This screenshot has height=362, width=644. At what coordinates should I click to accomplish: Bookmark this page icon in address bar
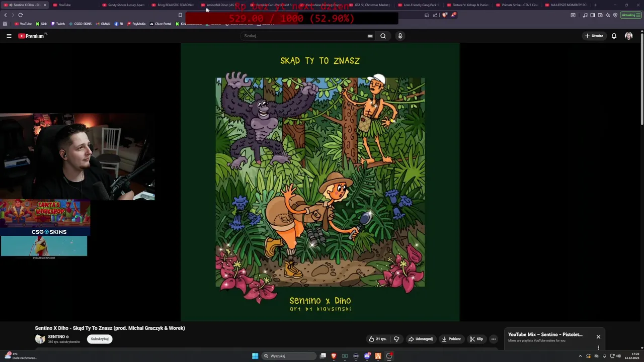point(180,15)
